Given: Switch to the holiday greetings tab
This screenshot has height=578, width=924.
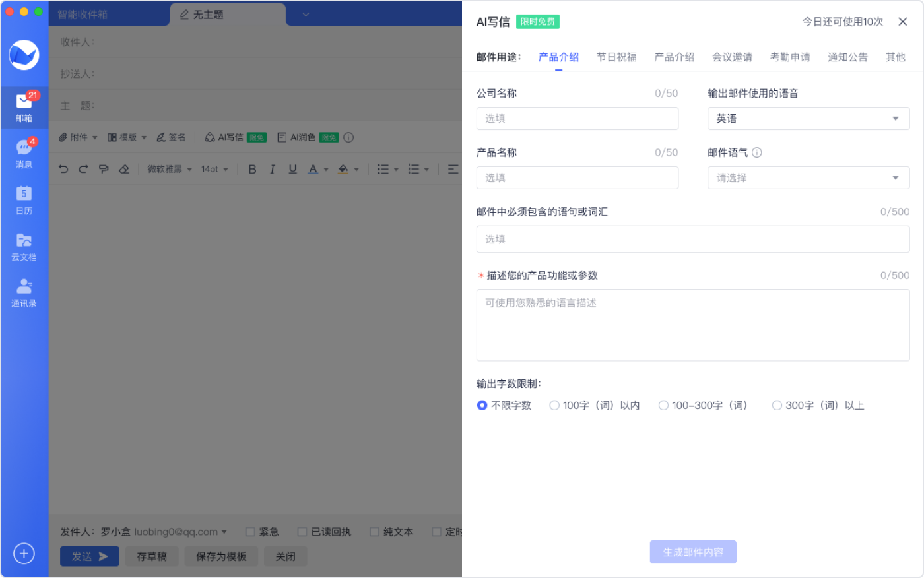Looking at the screenshot, I should [x=616, y=57].
